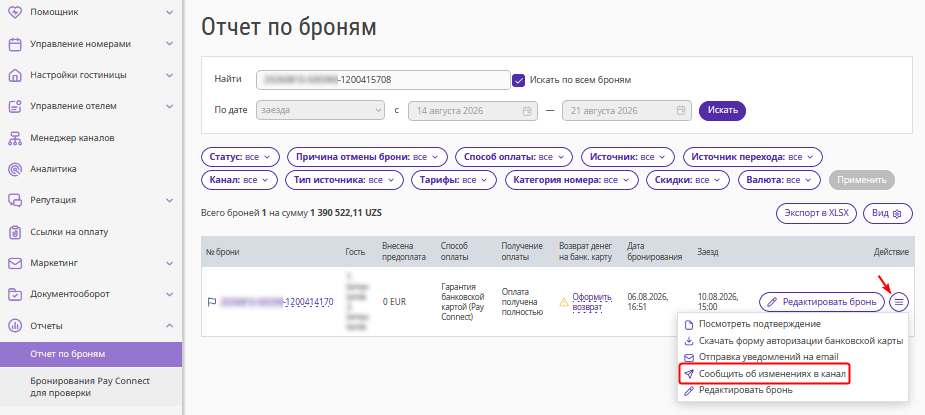Click the Управление отелем sidebar icon
The height and width of the screenshot is (415, 925).
[x=15, y=106]
